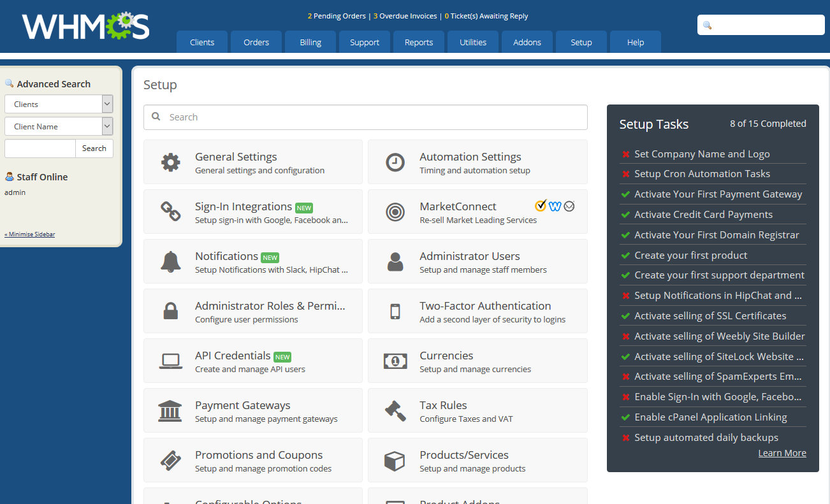Click the MarketConnect target icon
The height and width of the screenshot is (504, 830).
tap(395, 212)
